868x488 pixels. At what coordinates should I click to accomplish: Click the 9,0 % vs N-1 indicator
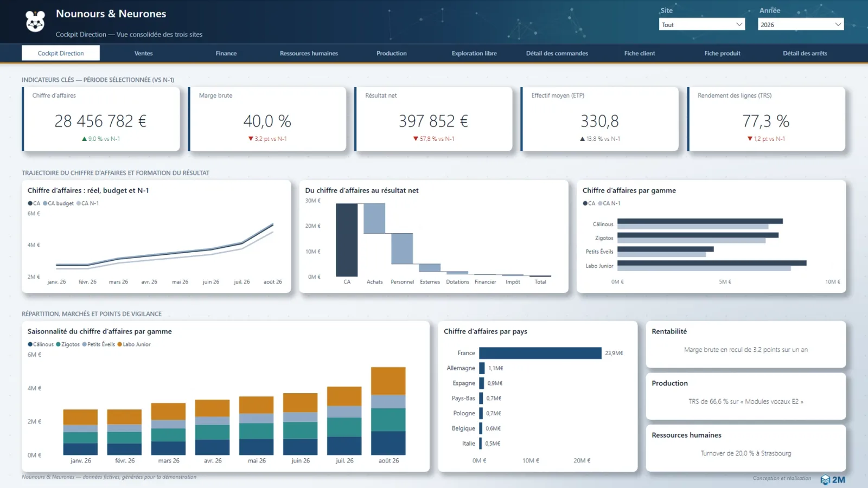(101, 139)
